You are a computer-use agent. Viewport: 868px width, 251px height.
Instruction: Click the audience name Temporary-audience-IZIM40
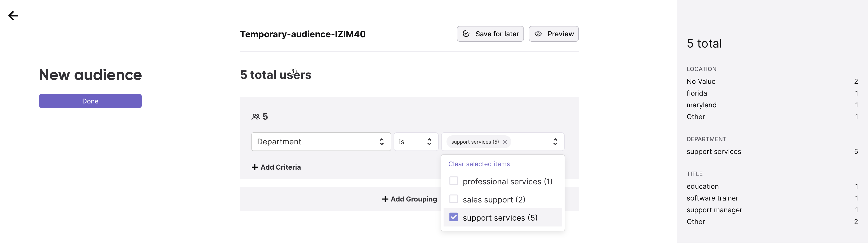[303, 34]
